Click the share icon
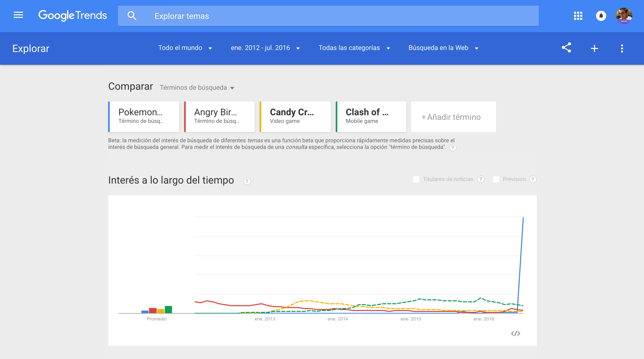Viewport: 644px width, 359px height. pyautogui.click(x=566, y=48)
